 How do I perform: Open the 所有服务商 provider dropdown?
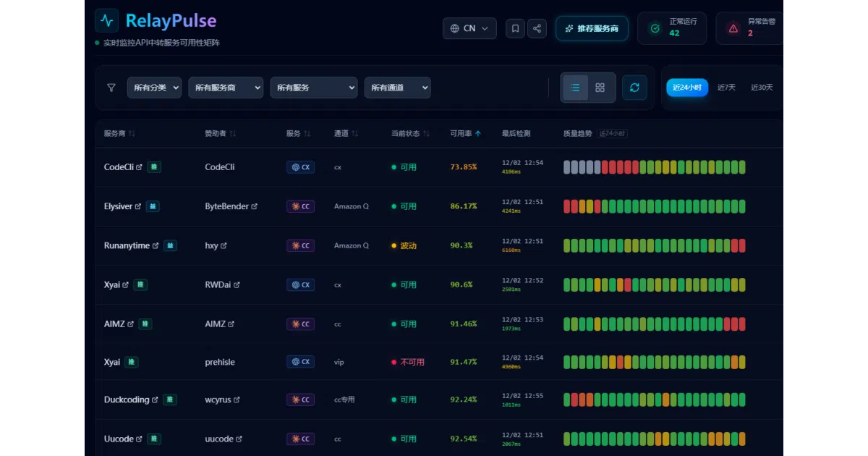[x=226, y=88]
